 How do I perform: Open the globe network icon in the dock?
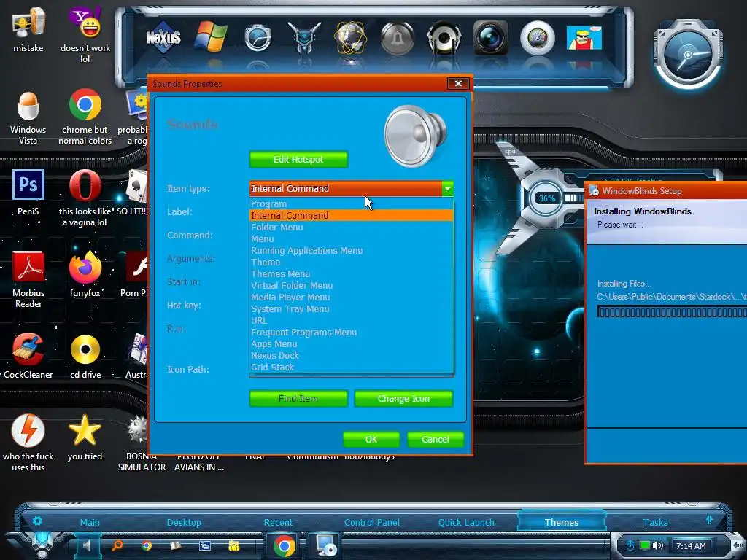351,37
